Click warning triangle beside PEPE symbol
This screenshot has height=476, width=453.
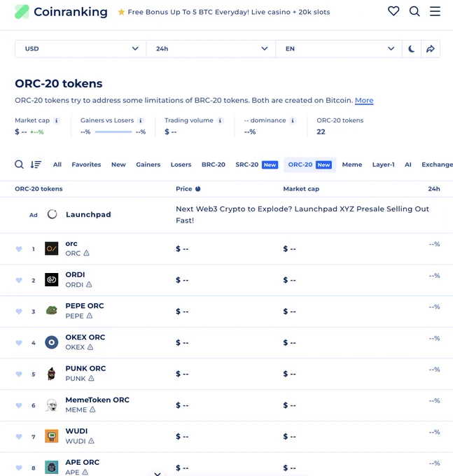[90, 316]
